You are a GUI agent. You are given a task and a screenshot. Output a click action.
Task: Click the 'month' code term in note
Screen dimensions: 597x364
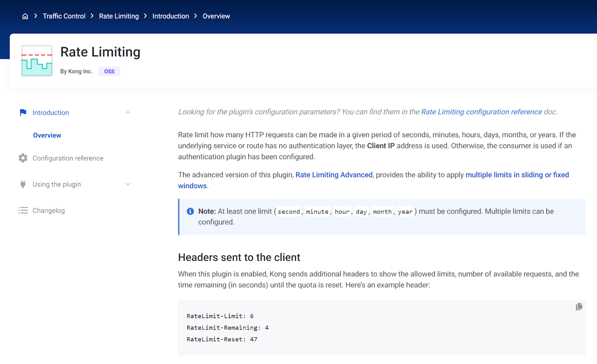coord(382,211)
